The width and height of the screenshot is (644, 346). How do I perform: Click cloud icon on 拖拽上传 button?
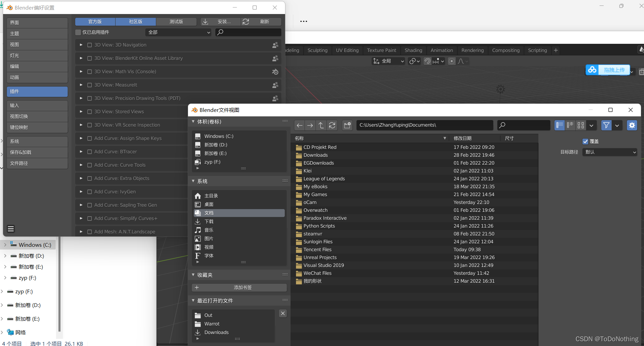592,70
